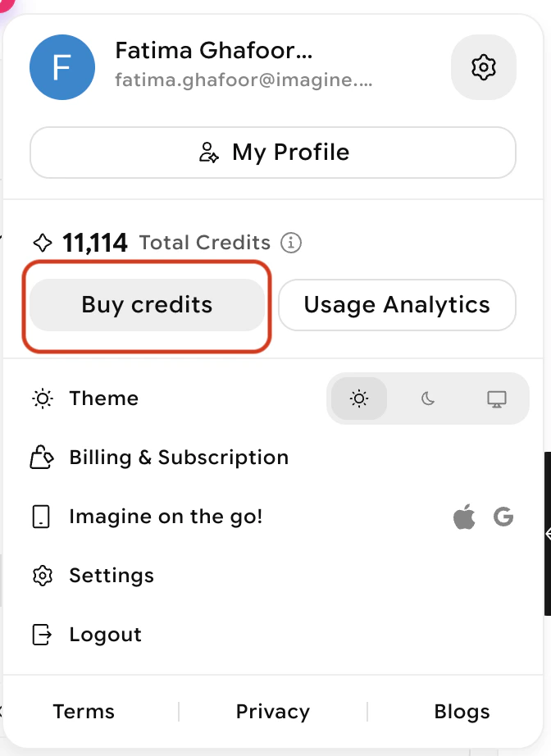Click the blue F avatar circle

coord(62,67)
